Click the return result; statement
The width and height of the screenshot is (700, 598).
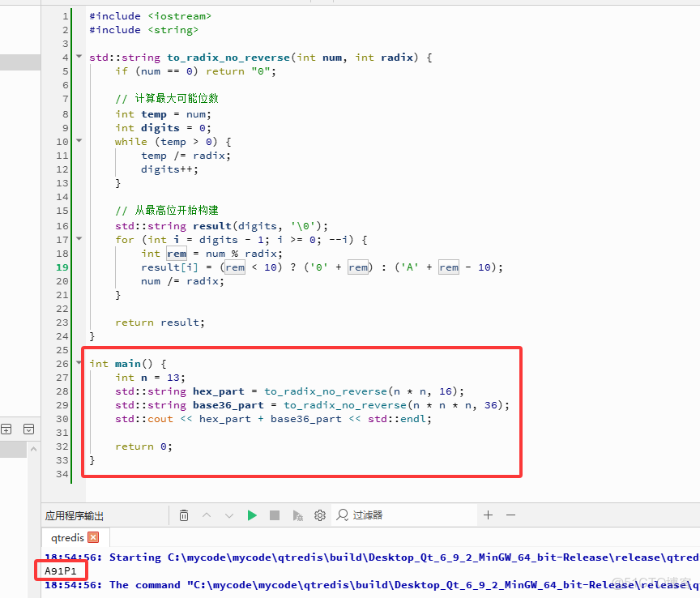coord(160,322)
